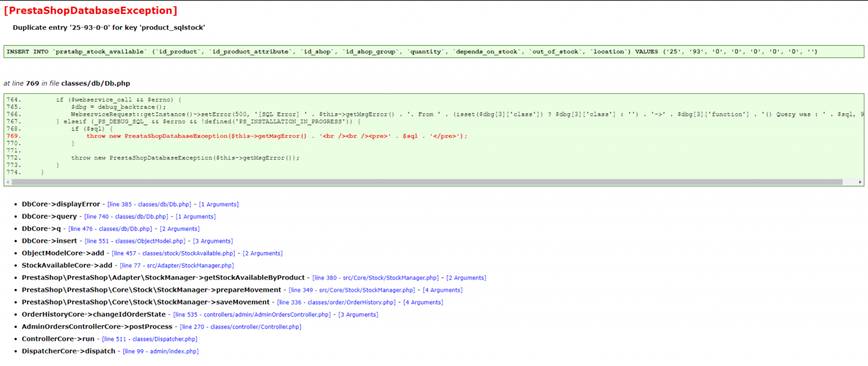Click the 'DbCore->insert' trace entry

tap(49, 241)
